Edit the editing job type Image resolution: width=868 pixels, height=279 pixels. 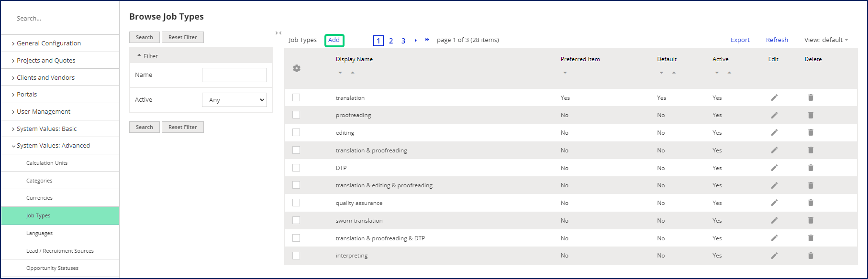pyautogui.click(x=774, y=132)
